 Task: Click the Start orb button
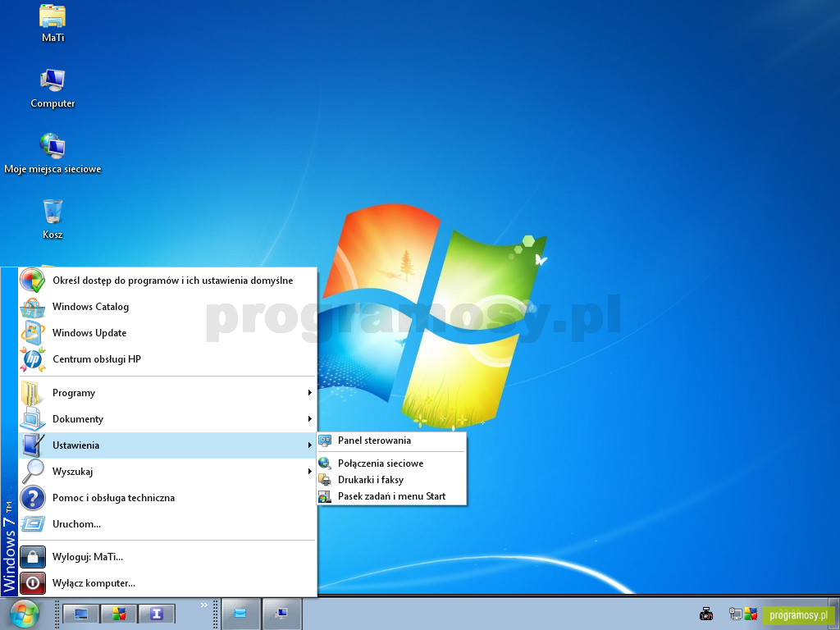24,614
